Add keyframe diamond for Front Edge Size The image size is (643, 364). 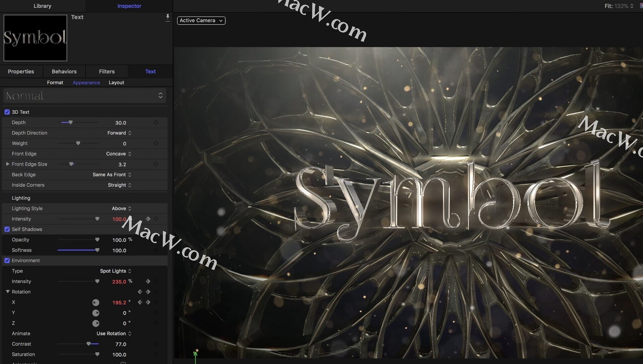156,164
